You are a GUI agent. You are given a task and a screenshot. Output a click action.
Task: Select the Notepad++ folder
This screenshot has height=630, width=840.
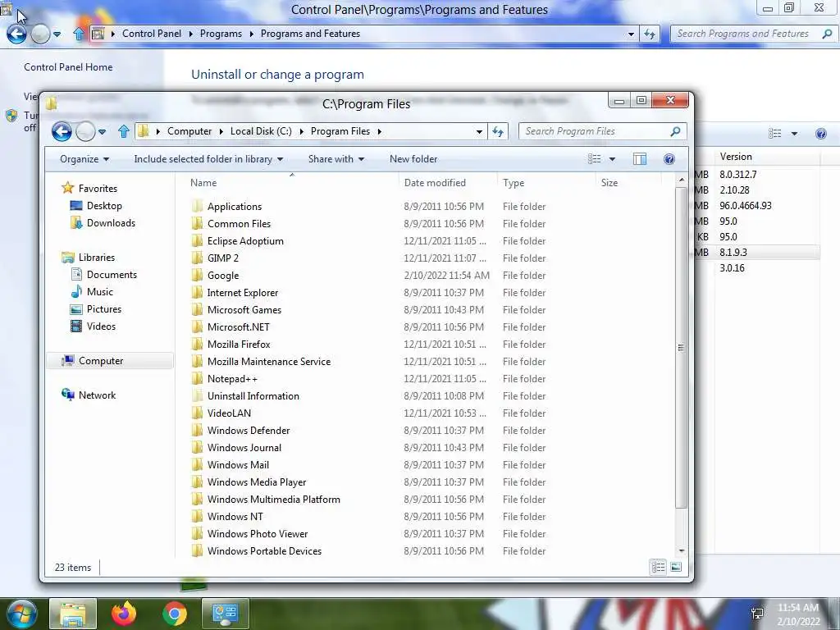click(232, 379)
